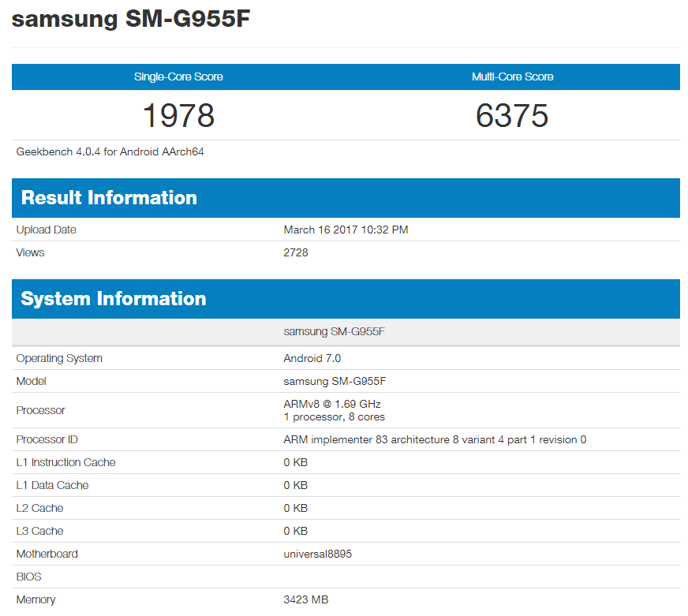Click the samsung SM-G955F page title
Screen dimensions: 688x616
131,20
